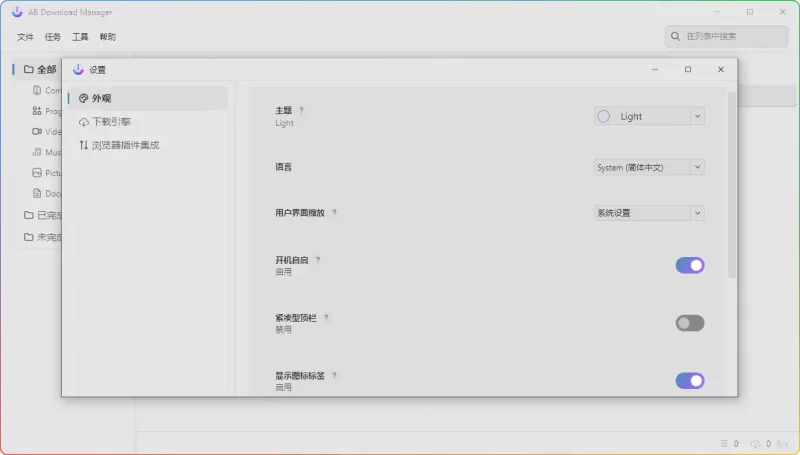Click the AB Download Manager logo icon

pyautogui.click(x=17, y=12)
